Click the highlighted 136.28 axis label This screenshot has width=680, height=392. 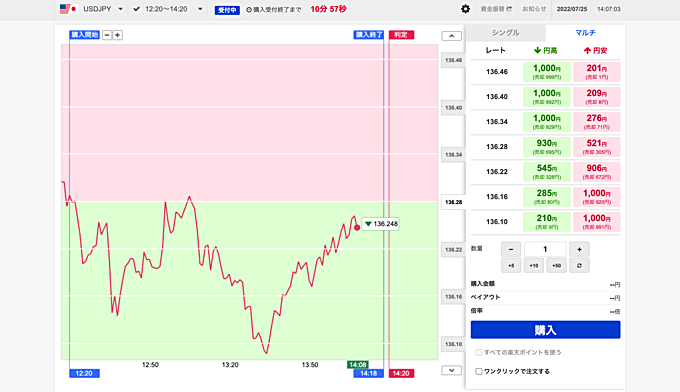coord(453,202)
